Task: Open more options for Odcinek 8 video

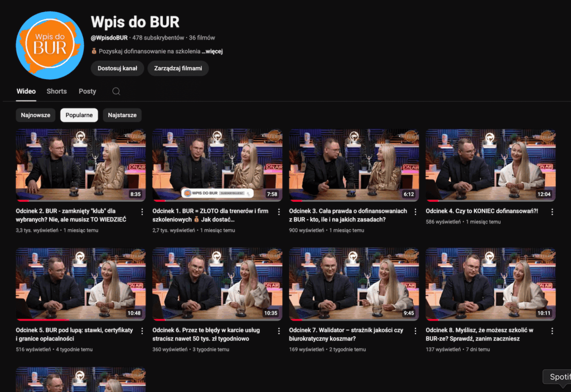Action: [552, 331]
